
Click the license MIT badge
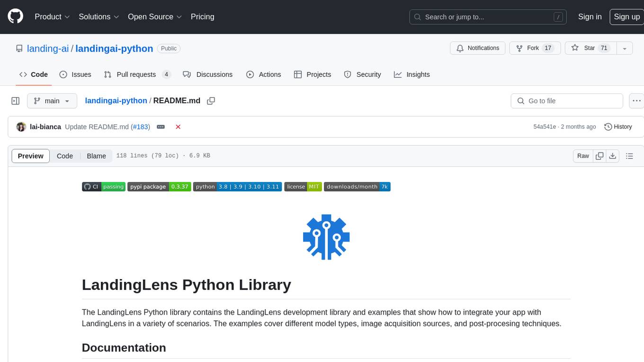[x=303, y=187]
